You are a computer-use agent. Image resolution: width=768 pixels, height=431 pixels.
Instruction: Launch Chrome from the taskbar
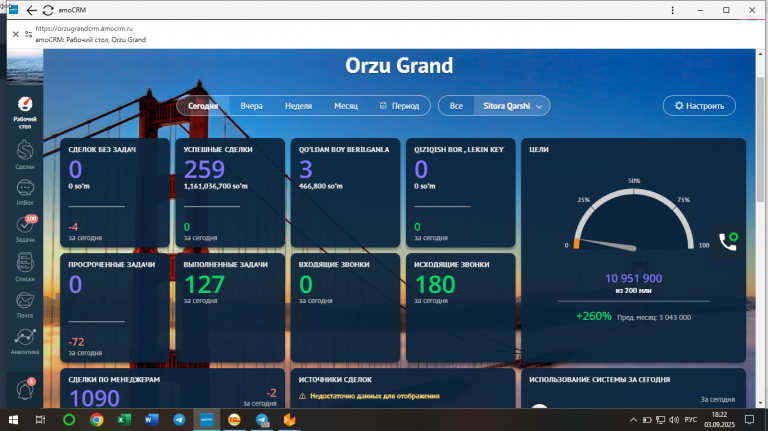tap(96, 420)
